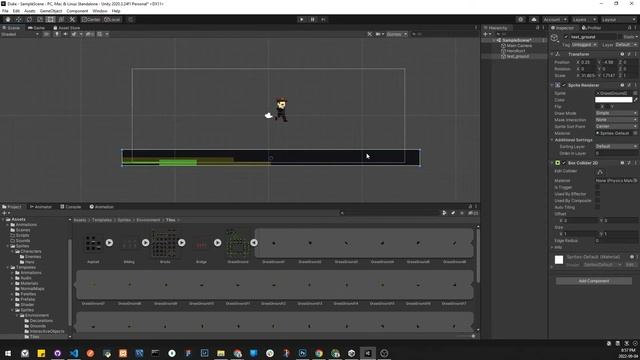This screenshot has height=360, width=640.
Task: Open the Scripts folder in Project
Action: pos(22,236)
